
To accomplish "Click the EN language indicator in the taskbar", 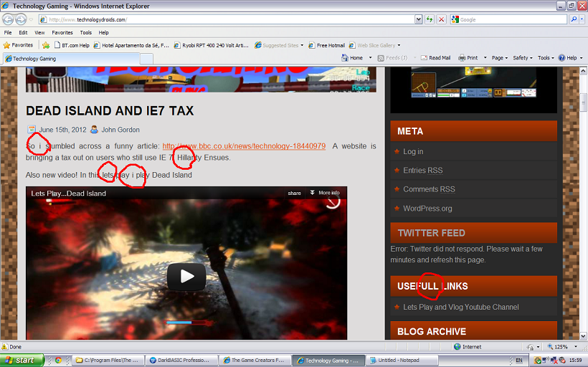I will pyautogui.click(x=519, y=361).
